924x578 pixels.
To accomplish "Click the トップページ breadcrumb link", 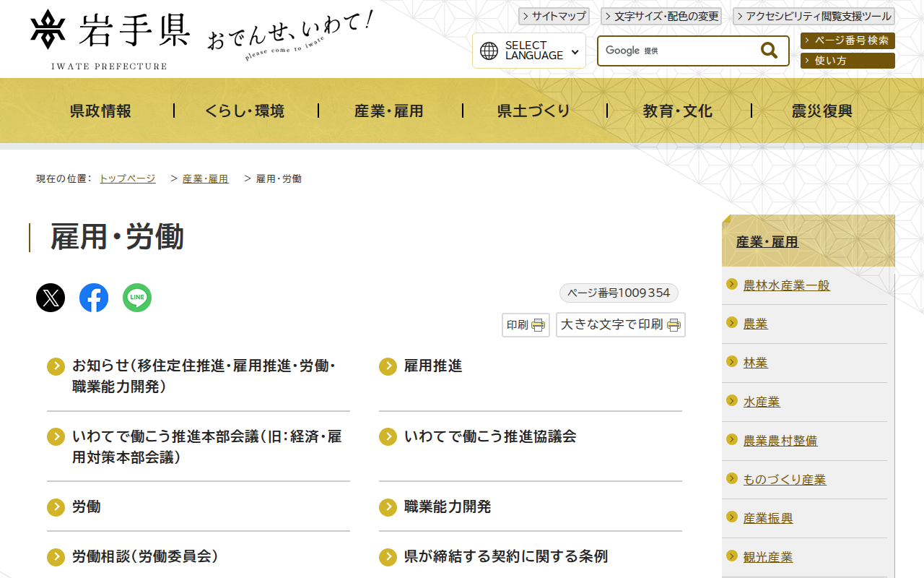I will click(x=127, y=178).
